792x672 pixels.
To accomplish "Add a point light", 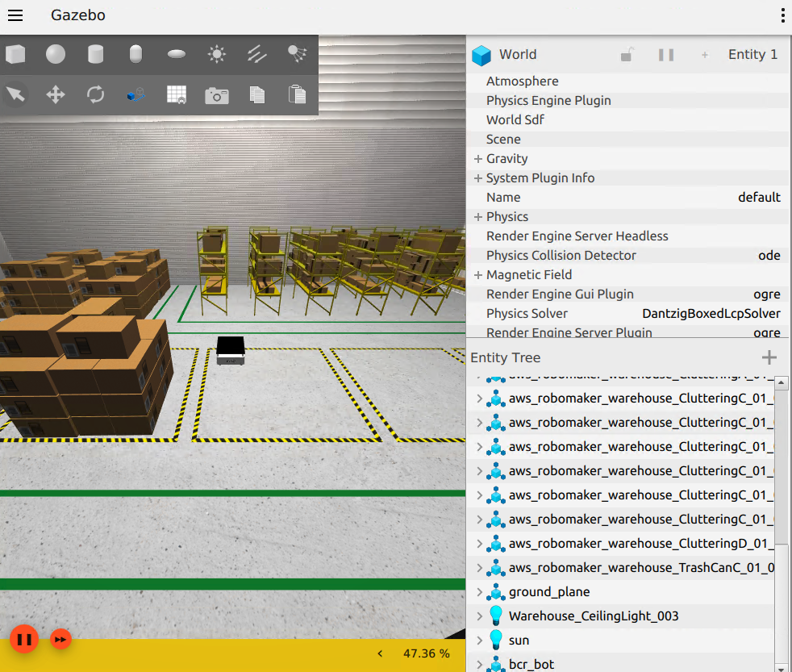I will pos(217,54).
